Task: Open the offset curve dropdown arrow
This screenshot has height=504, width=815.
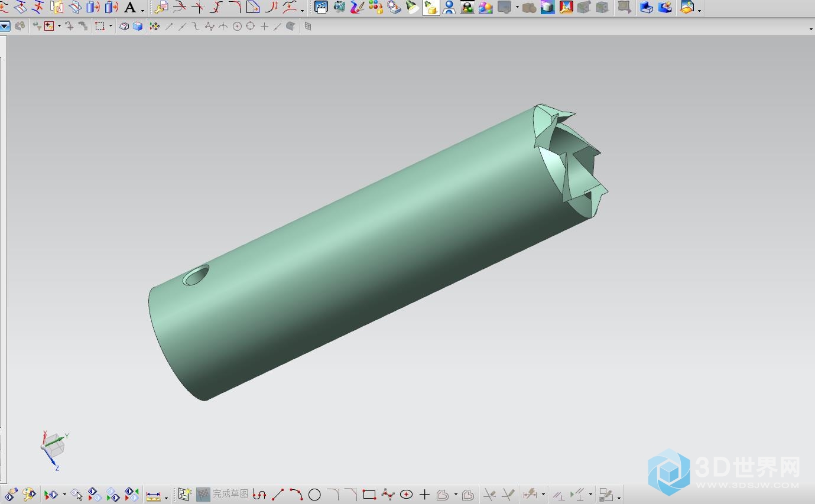Action: pyautogui.click(x=455, y=495)
